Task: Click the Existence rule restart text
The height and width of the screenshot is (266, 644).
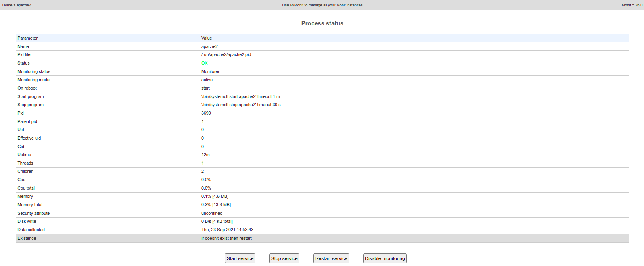Action: coord(226,238)
